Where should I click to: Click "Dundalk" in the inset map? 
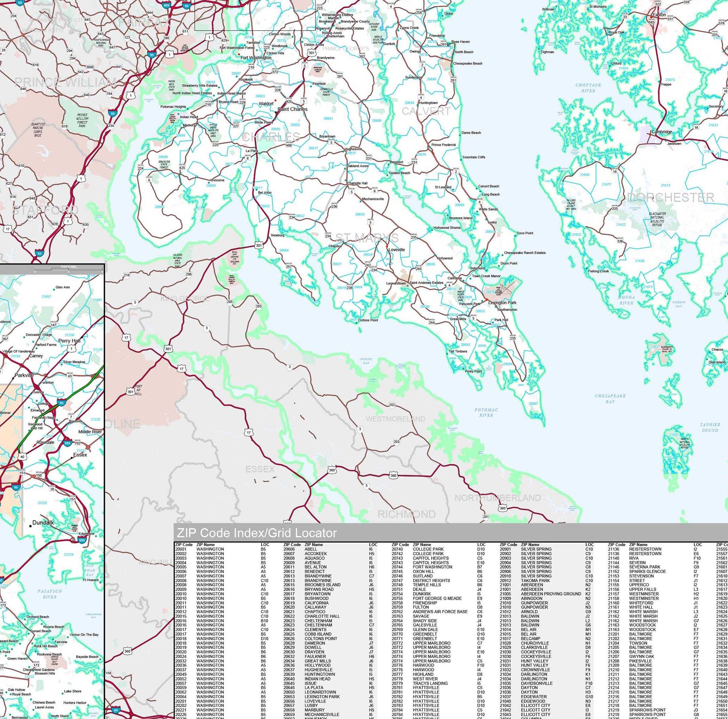tap(43, 522)
